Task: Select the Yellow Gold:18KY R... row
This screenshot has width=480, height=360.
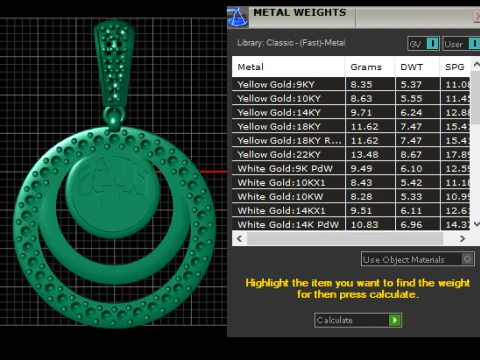Action: coord(351,140)
